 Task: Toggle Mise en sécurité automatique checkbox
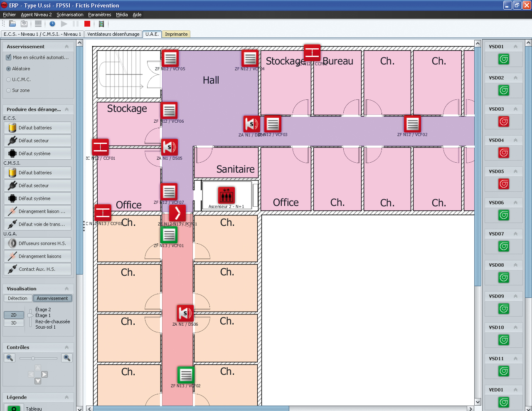(x=9, y=57)
